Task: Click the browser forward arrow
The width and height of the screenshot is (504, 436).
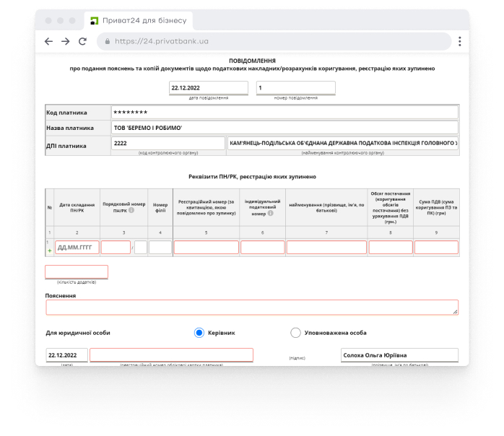Action: [65, 42]
